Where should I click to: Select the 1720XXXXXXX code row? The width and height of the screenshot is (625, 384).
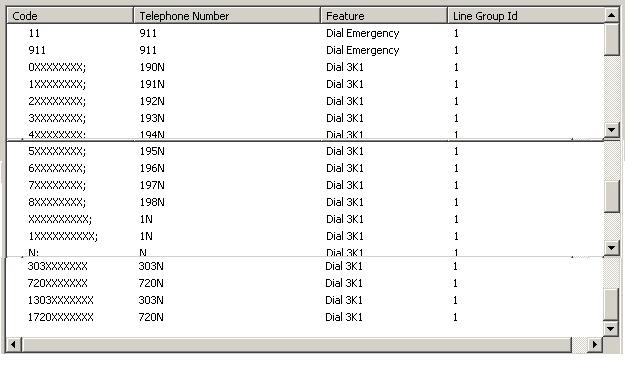click(x=305, y=317)
